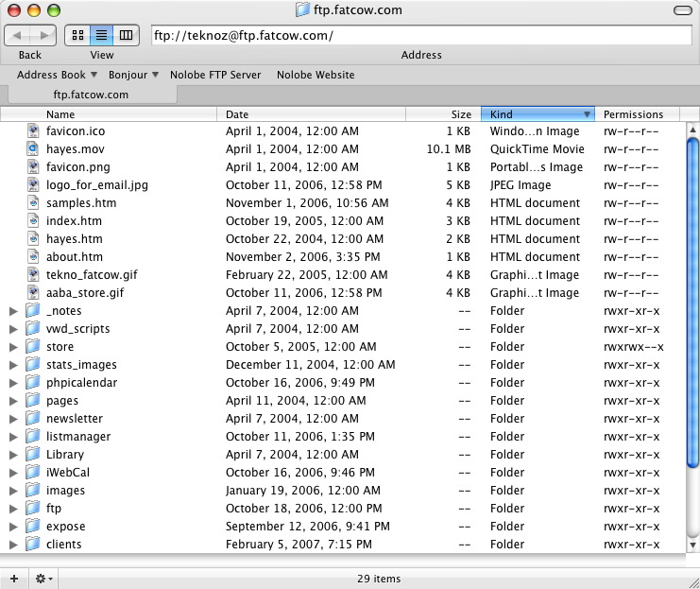Click the ftp address input field
700x589 pixels.
[421, 35]
